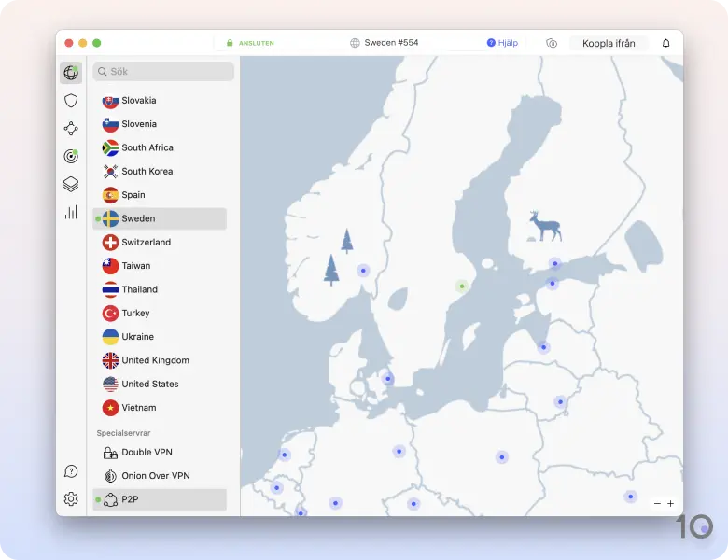Click the Switzerland flag icon
The image size is (728, 560).
[110, 243]
